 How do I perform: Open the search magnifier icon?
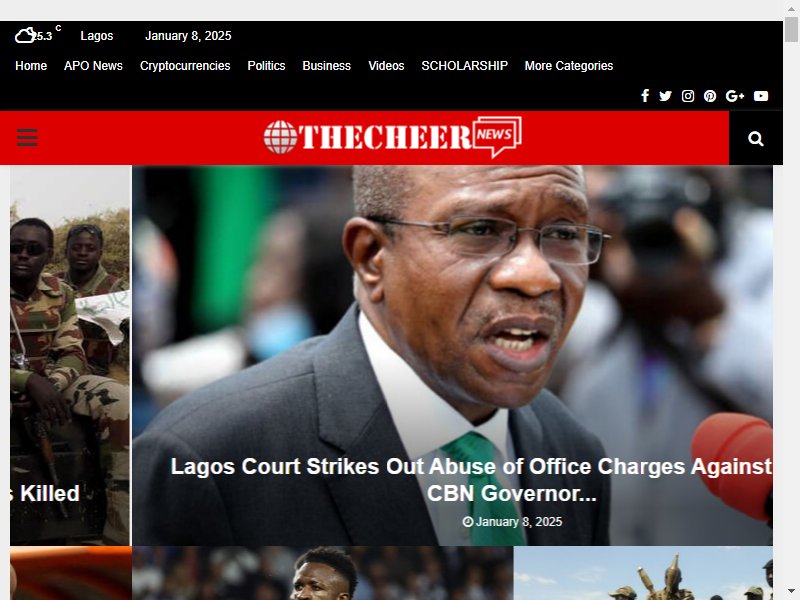pos(756,139)
